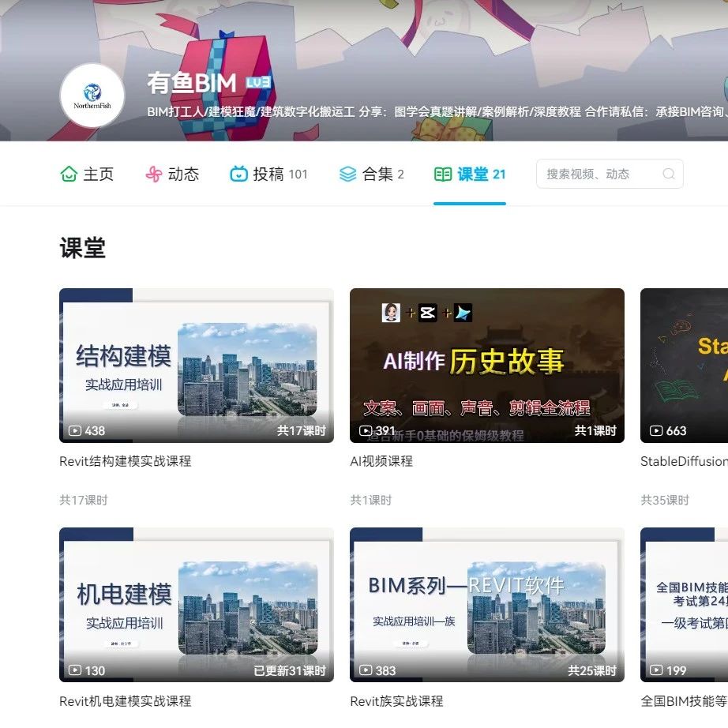This screenshot has width=728, height=728.
Task: Open the Revit族实战课程 title link
Action: (396, 701)
